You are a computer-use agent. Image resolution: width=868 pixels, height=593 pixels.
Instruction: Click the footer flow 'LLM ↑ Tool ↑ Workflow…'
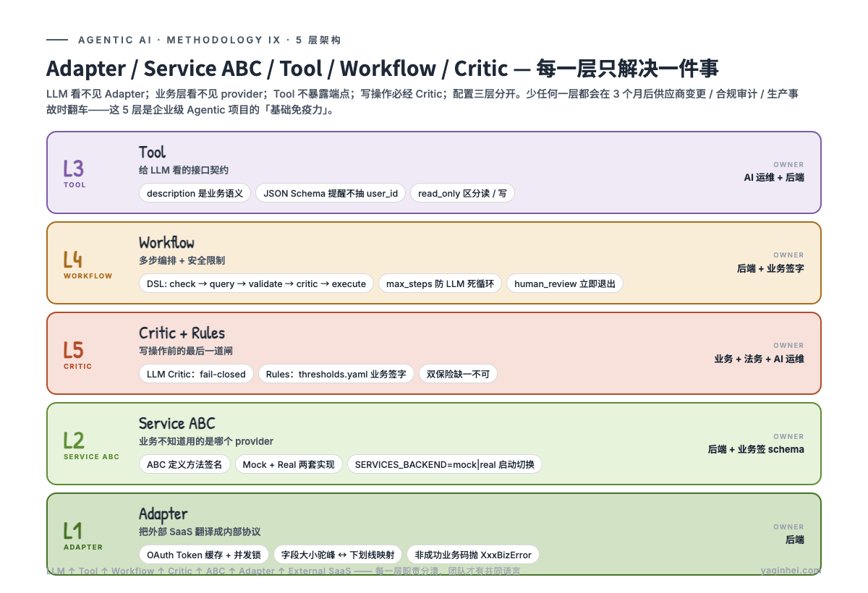coord(283,571)
